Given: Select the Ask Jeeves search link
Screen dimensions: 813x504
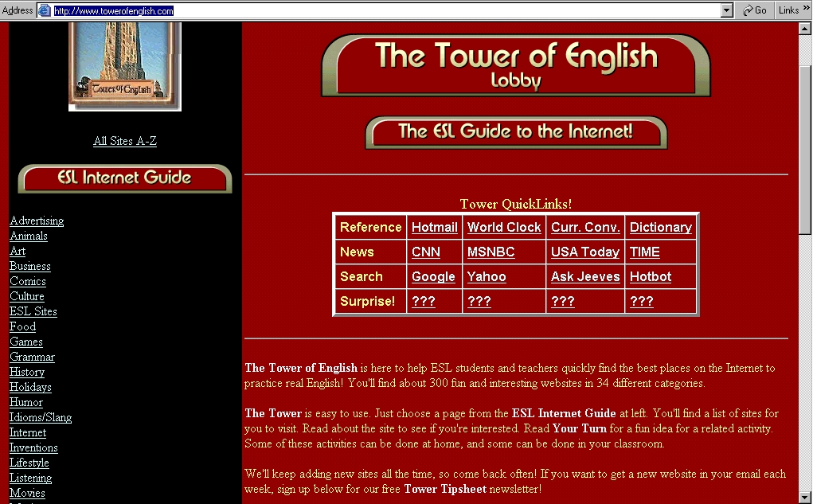Looking at the screenshot, I should 585,276.
